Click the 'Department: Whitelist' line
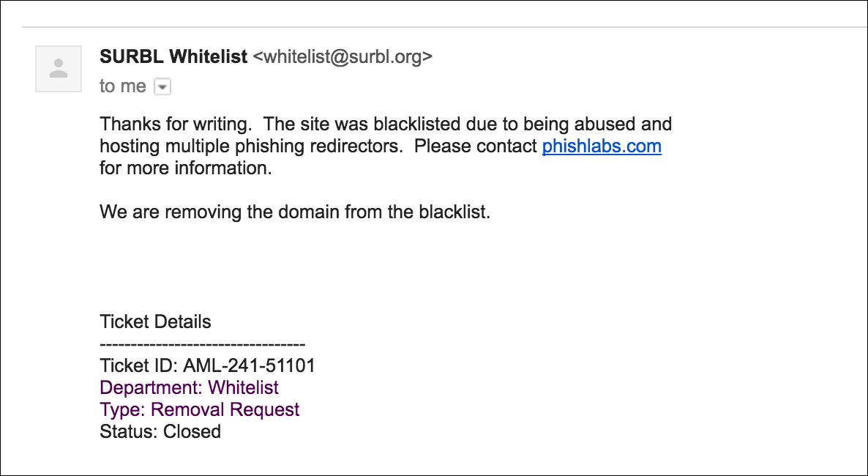The width and height of the screenshot is (868, 476). 189,387
